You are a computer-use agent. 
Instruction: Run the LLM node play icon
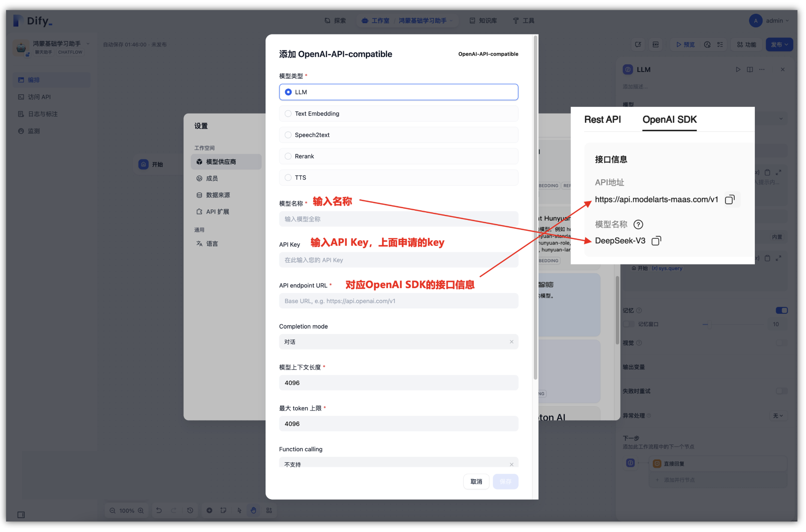point(738,70)
